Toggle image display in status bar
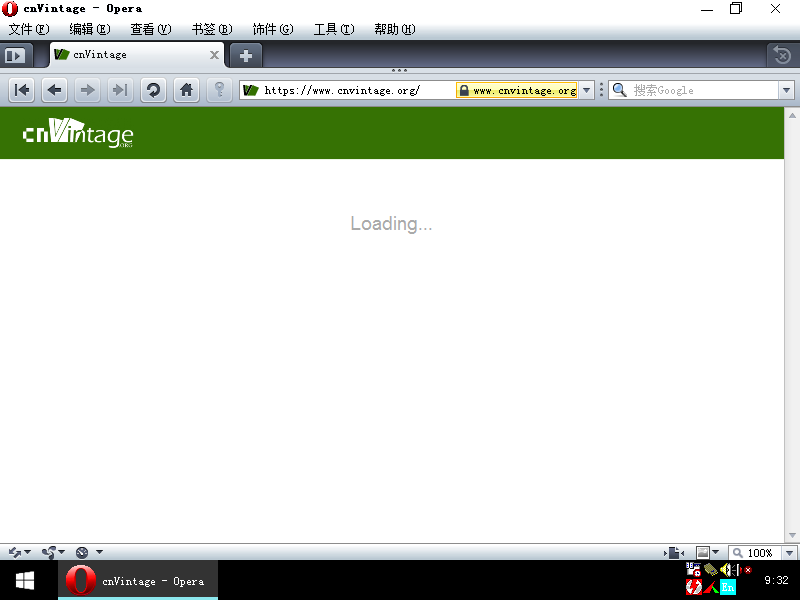Screen dimensions: 800x600 [x=703, y=553]
